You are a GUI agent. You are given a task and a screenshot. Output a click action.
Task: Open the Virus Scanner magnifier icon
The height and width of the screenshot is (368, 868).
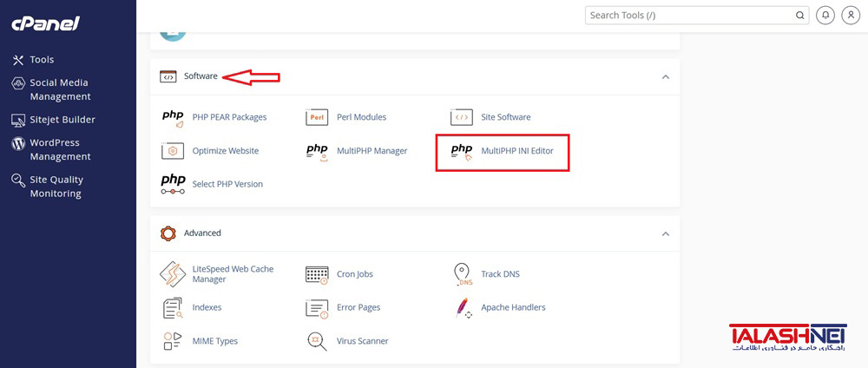point(317,341)
